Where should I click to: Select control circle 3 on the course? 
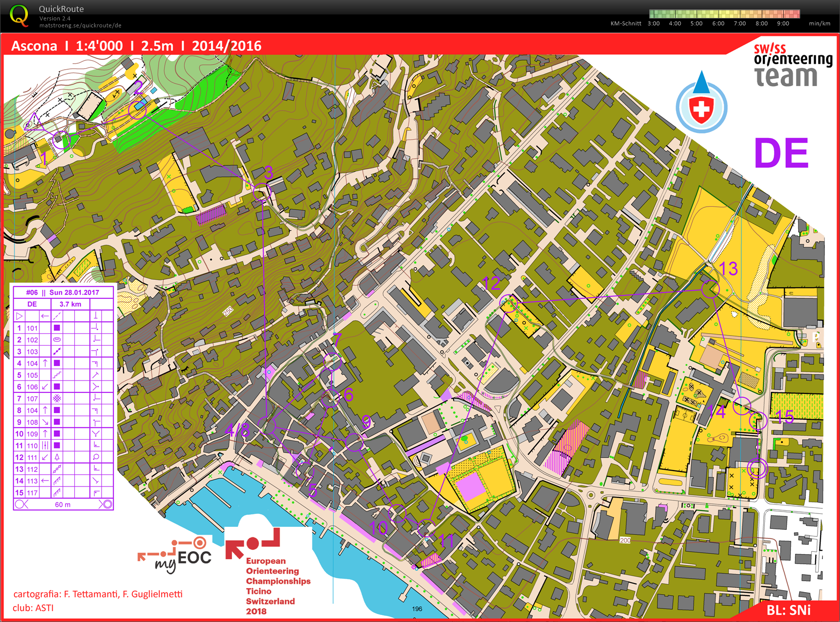coord(261,192)
